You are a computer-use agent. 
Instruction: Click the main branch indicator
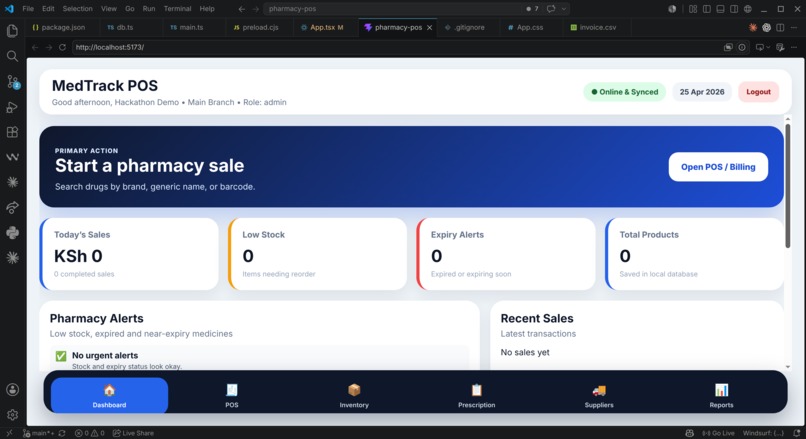(39, 433)
